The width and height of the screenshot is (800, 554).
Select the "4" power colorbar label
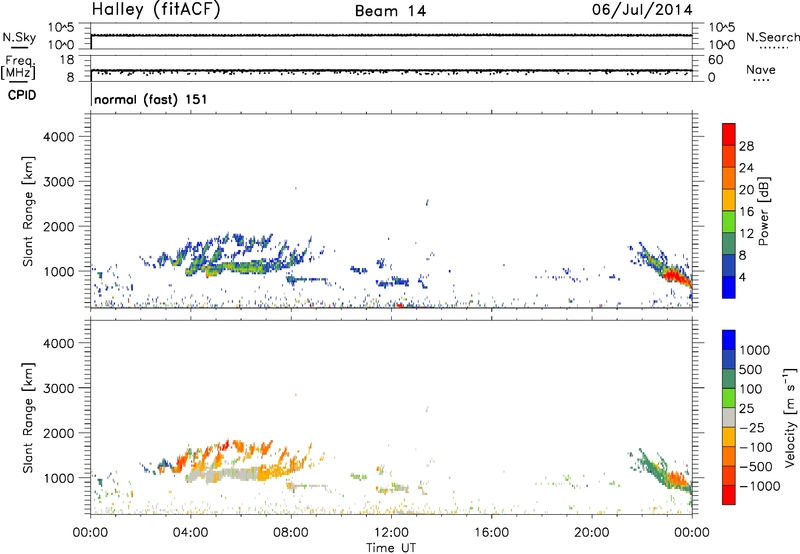[743, 277]
